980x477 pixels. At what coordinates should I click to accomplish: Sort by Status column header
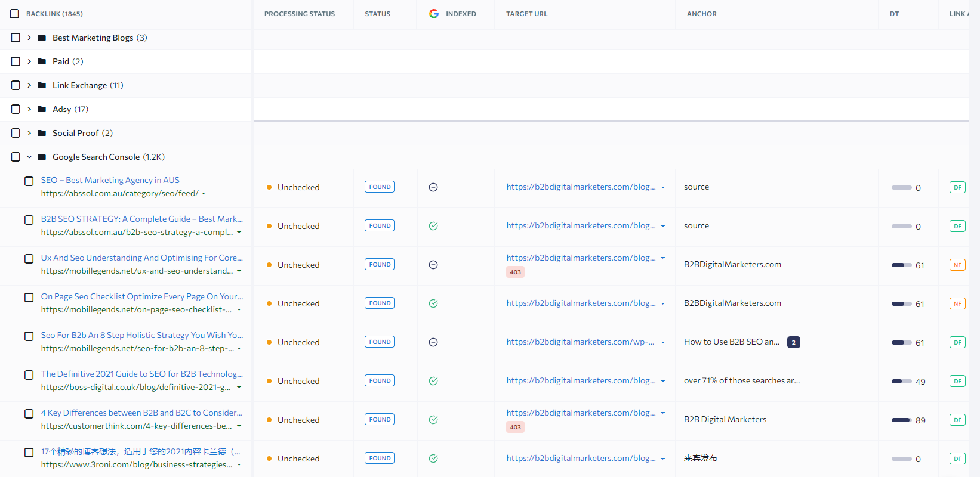tap(378, 14)
